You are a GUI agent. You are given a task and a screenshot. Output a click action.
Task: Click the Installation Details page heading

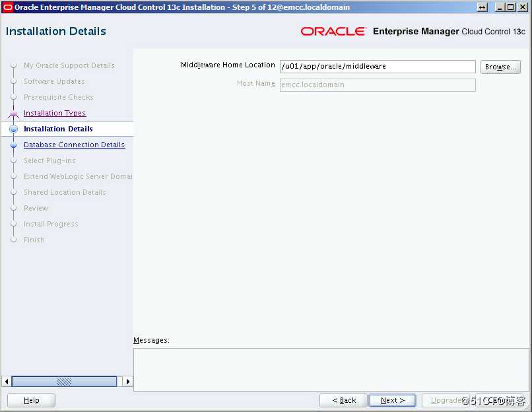click(56, 31)
